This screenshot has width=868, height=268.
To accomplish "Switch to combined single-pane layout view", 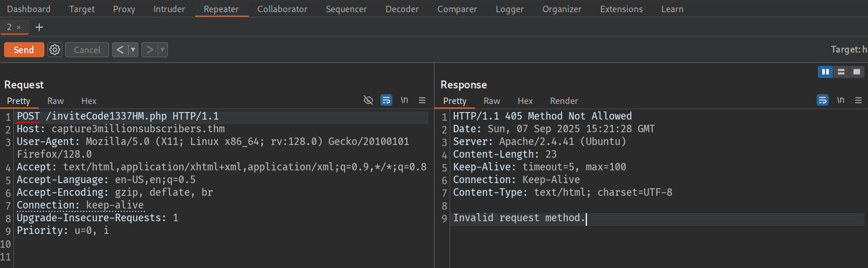I will click(856, 72).
